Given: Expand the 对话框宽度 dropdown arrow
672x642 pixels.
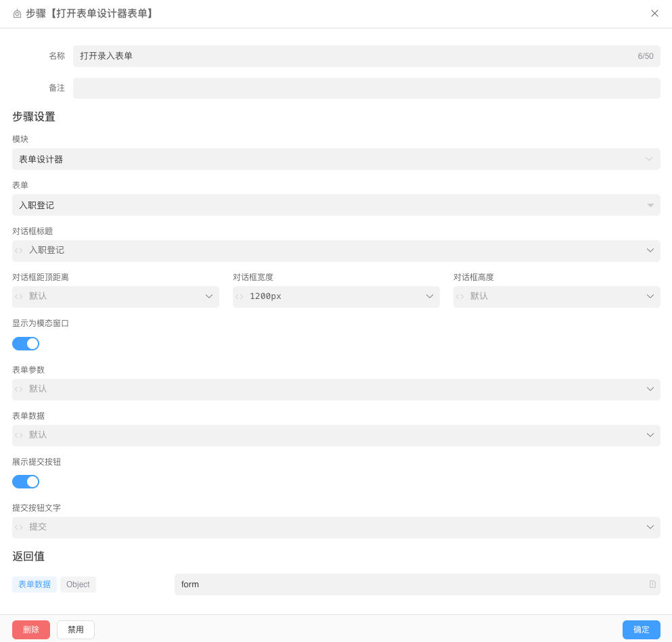Looking at the screenshot, I should (429, 296).
